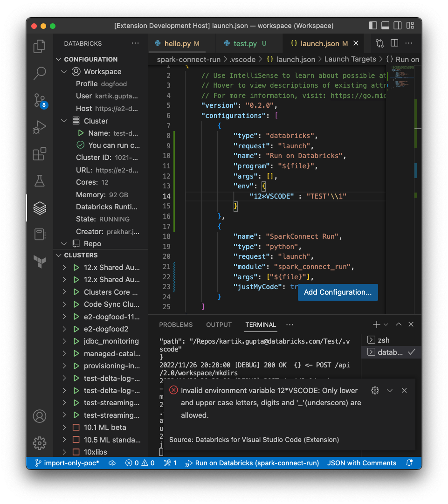Open the Search view in activity bar
This screenshot has width=448, height=504.
[40, 73]
